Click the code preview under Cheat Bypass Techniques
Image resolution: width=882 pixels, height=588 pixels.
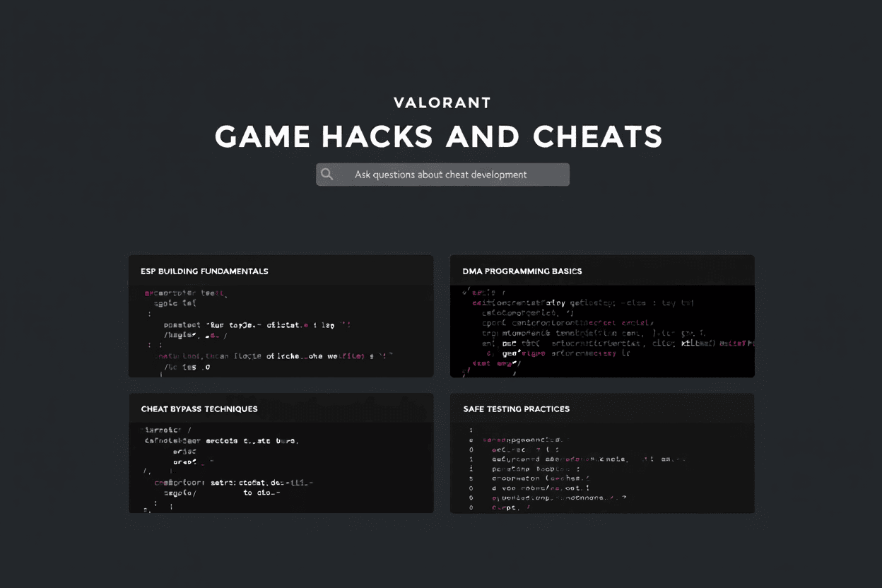click(281, 468)
